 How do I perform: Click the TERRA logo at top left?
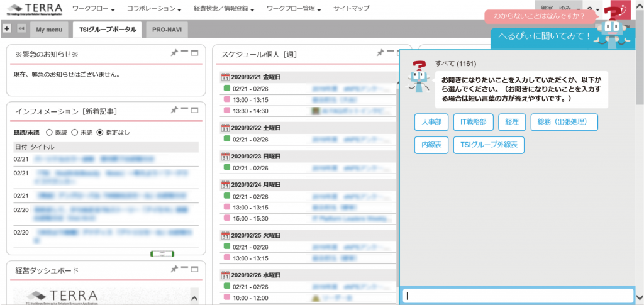click(35, 8)
